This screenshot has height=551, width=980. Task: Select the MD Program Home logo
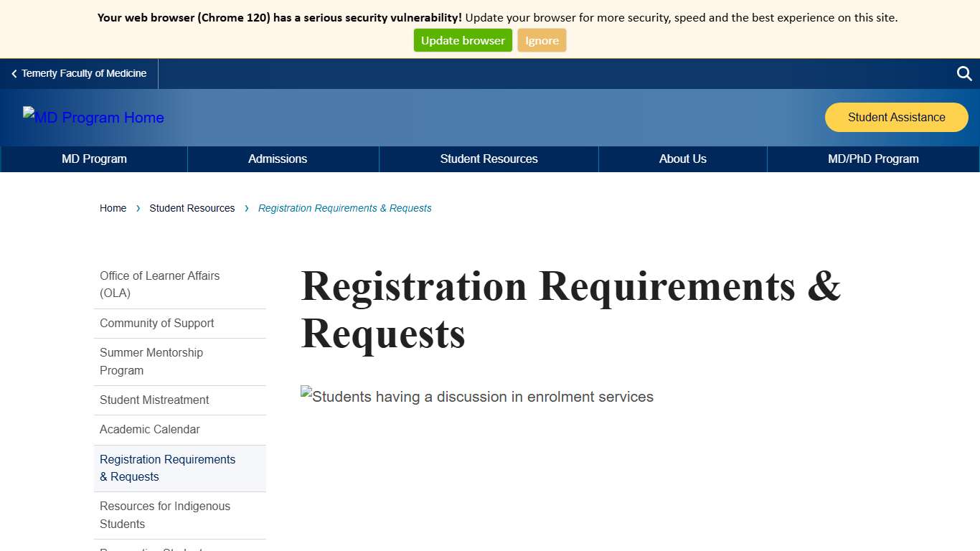click(x=93, y=117)
